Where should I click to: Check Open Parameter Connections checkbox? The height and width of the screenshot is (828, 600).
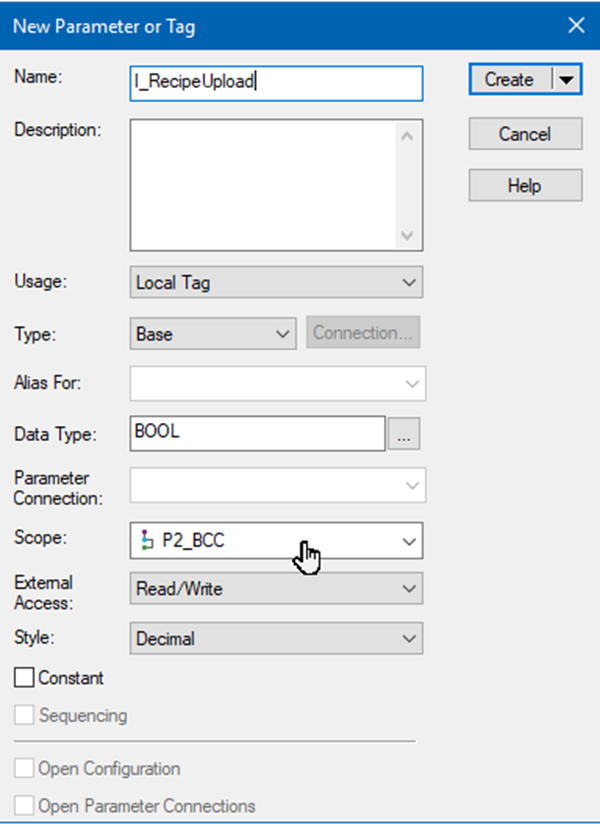(x=24, y=806)
